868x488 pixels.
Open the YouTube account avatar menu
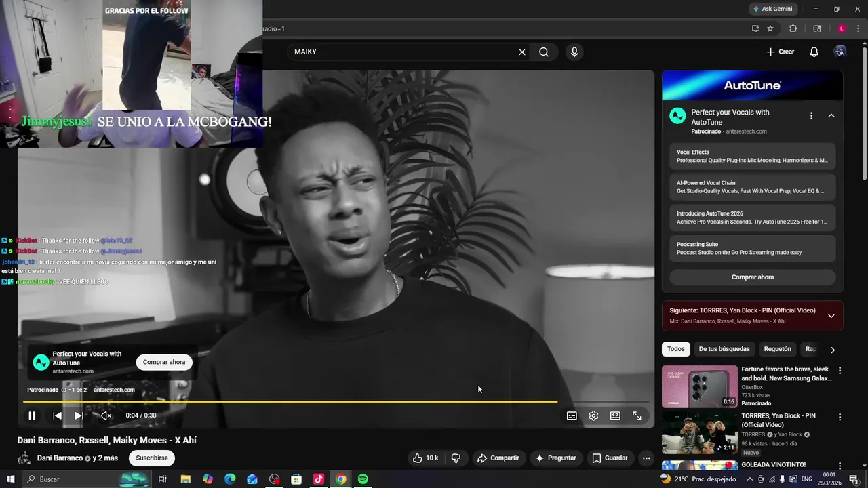point(840,52)
